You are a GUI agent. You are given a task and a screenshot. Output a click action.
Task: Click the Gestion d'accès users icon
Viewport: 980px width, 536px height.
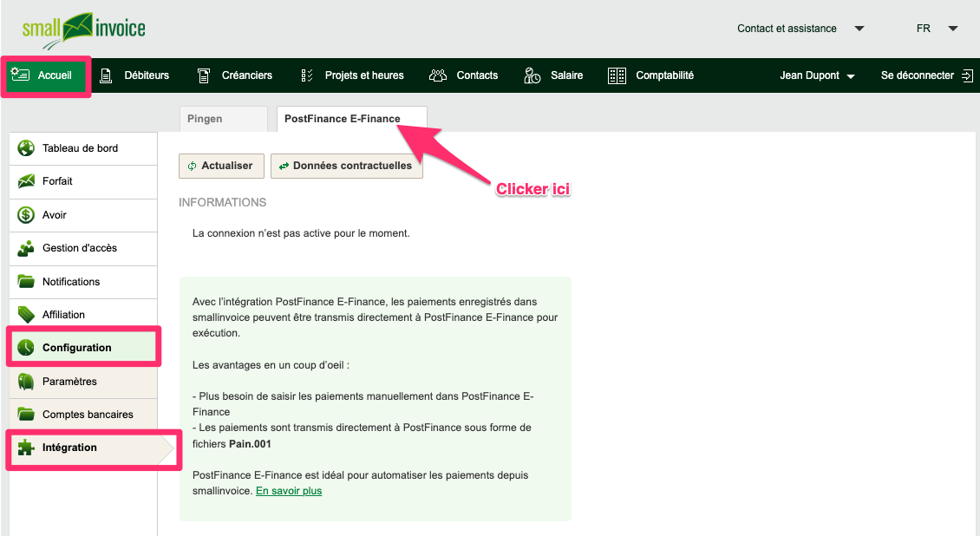tap(26, 248)
